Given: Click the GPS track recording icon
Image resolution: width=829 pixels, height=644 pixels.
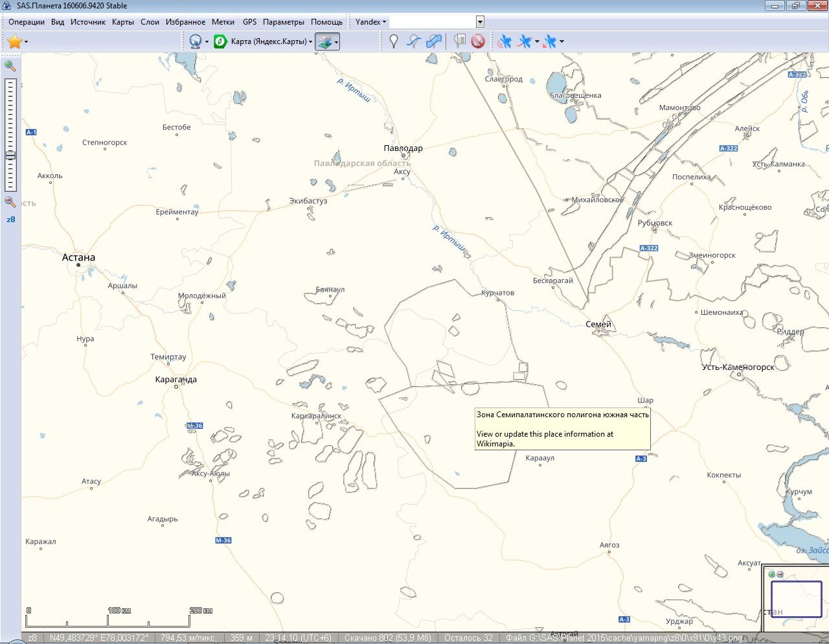Looking at the screenshot, I should pyautogui.click(x=525, y=41).
